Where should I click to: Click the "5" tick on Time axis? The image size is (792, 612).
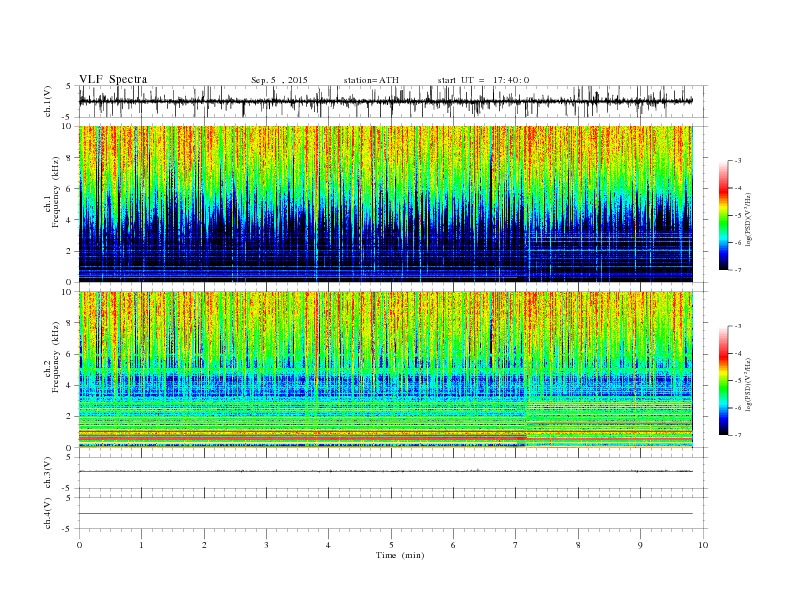pos(391,545)
